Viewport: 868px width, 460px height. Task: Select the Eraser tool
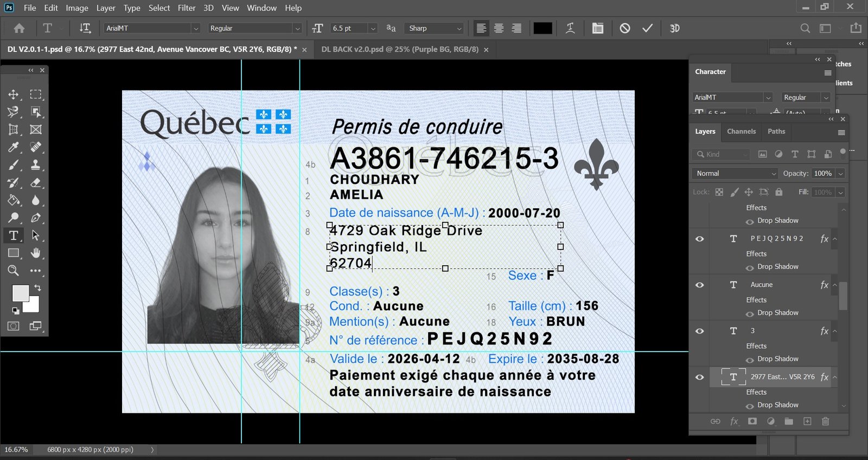[x=36, y=183]
